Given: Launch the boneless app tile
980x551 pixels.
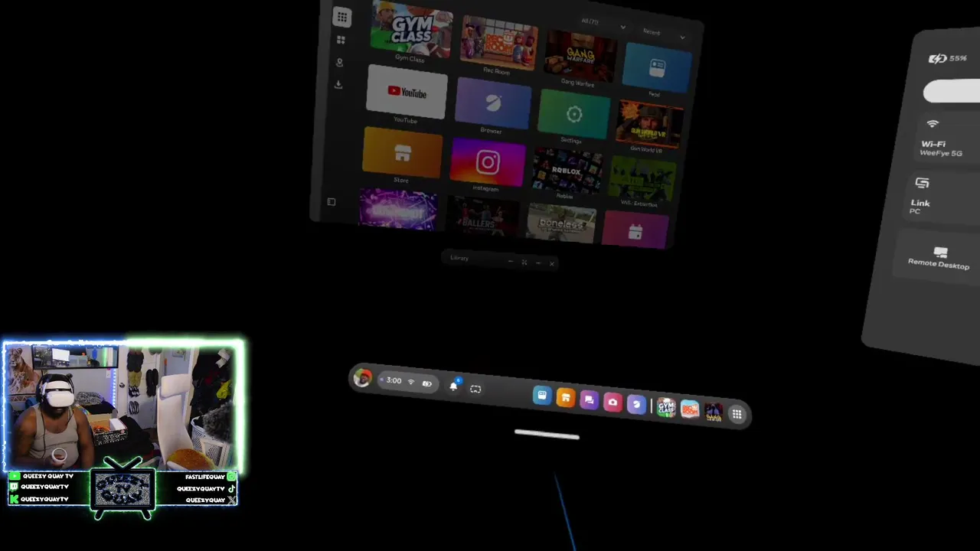Looking at the screenshot, I should tap(560, 225).
